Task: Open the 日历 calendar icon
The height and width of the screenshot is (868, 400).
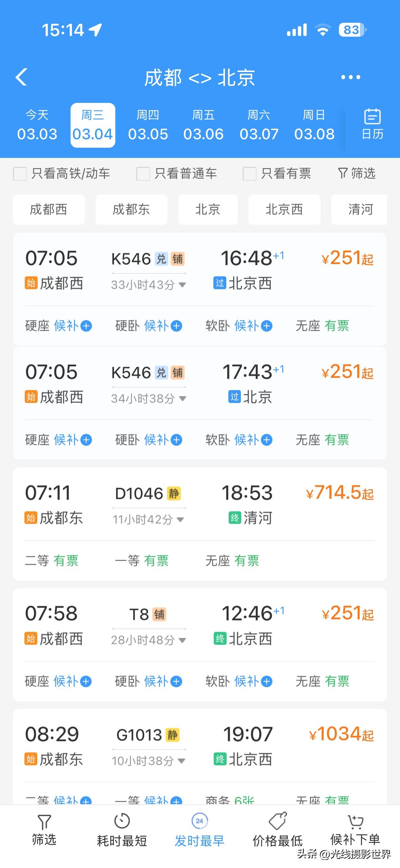Action: point(372,116)
